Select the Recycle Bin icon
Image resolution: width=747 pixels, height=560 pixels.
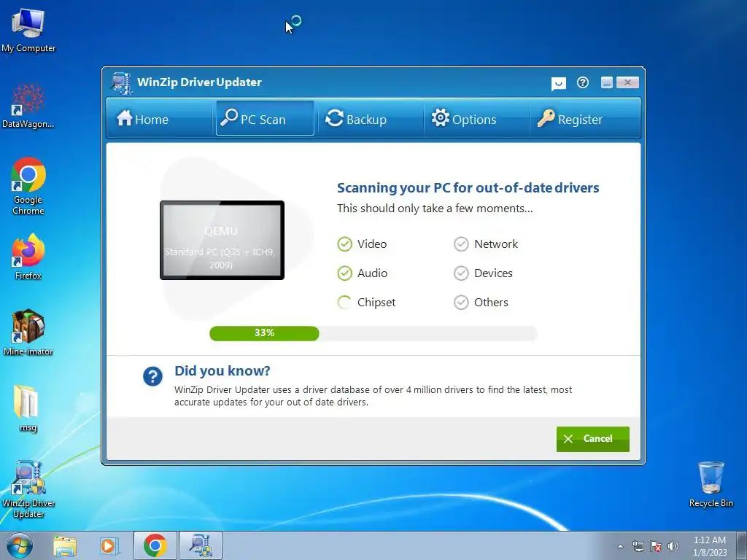tap(711, 484)
